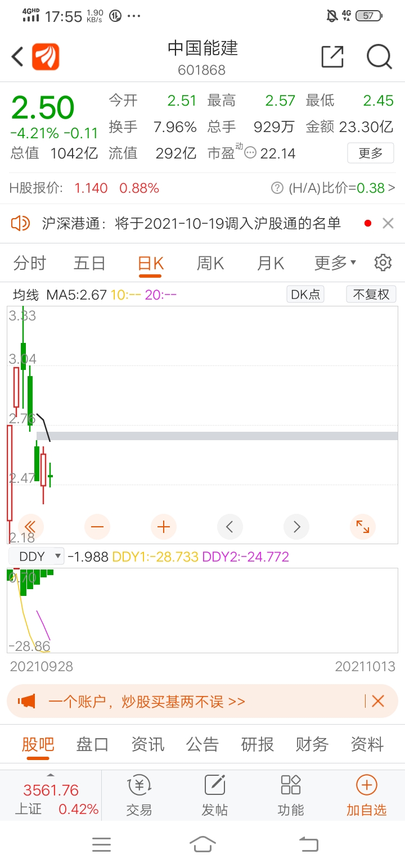Tap the 更多 quote details button

[x=370, y=153]
